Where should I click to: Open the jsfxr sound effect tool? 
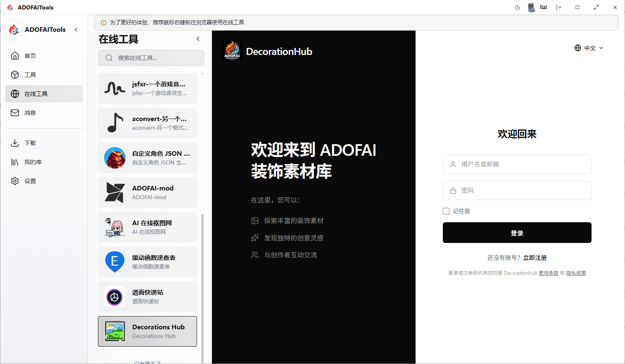point(147,88)
